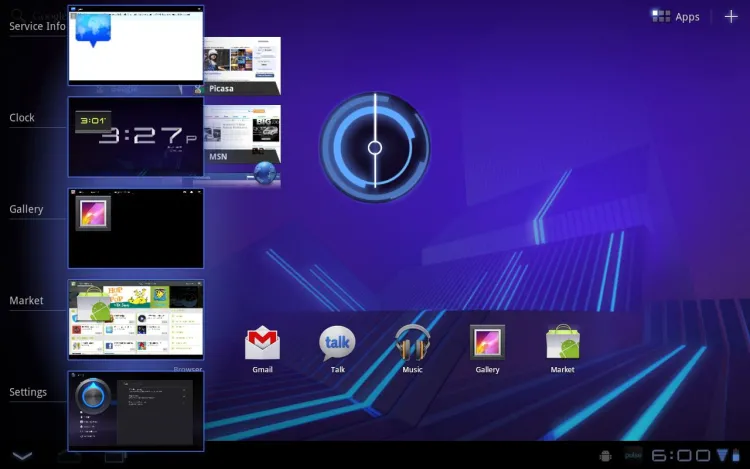
Task: Resume Settings from recent apps list
Action: click(x=135, y=410)
